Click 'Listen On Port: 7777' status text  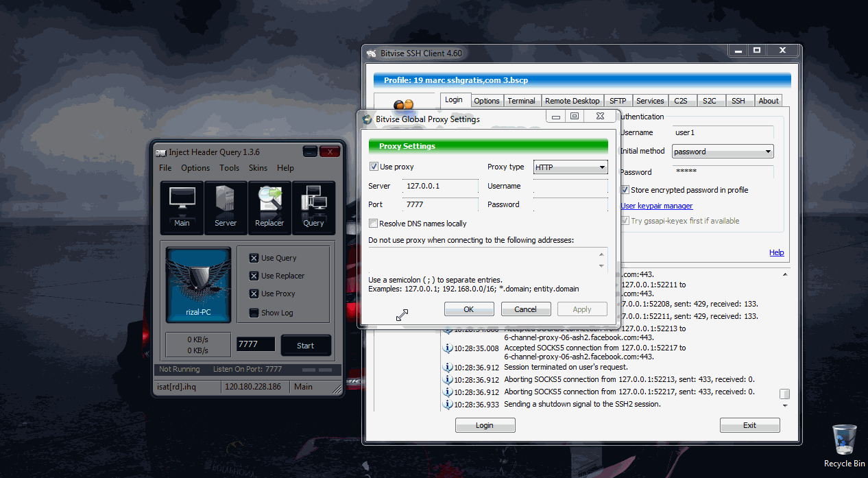click(x=248, y=369)
